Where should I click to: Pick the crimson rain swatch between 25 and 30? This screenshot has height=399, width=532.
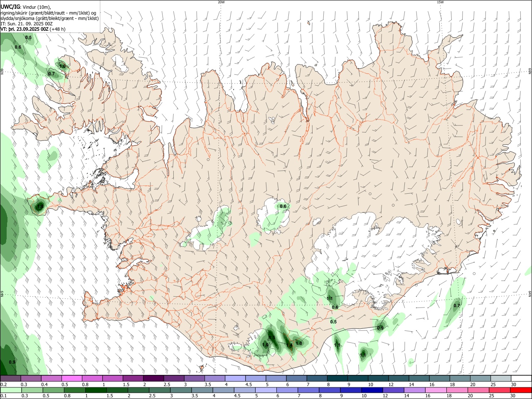pyautogui.click(x=500, y=390)
